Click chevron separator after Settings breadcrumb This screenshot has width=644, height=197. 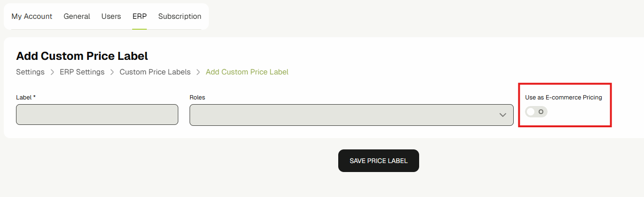point(52,72)
